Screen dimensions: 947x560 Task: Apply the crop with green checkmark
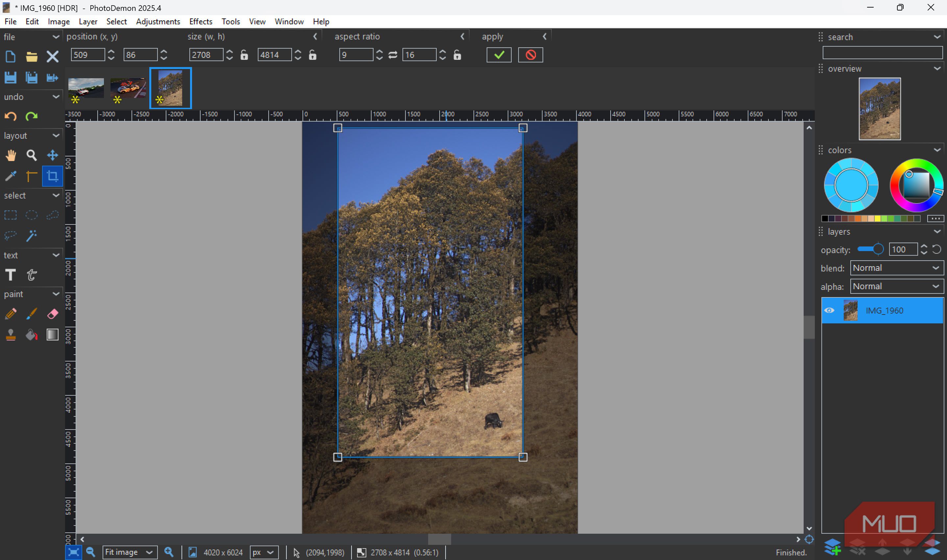498,55
